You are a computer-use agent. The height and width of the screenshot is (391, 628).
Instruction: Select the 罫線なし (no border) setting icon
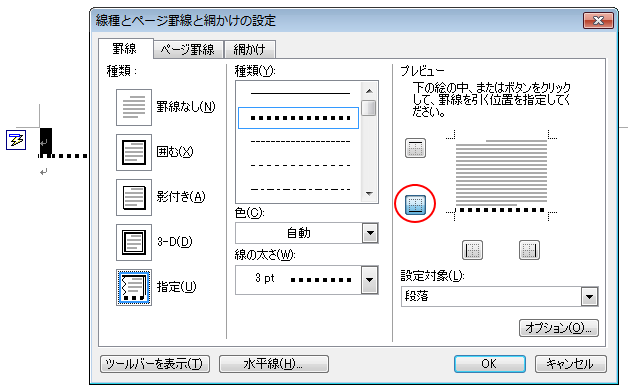click(134, 107)
